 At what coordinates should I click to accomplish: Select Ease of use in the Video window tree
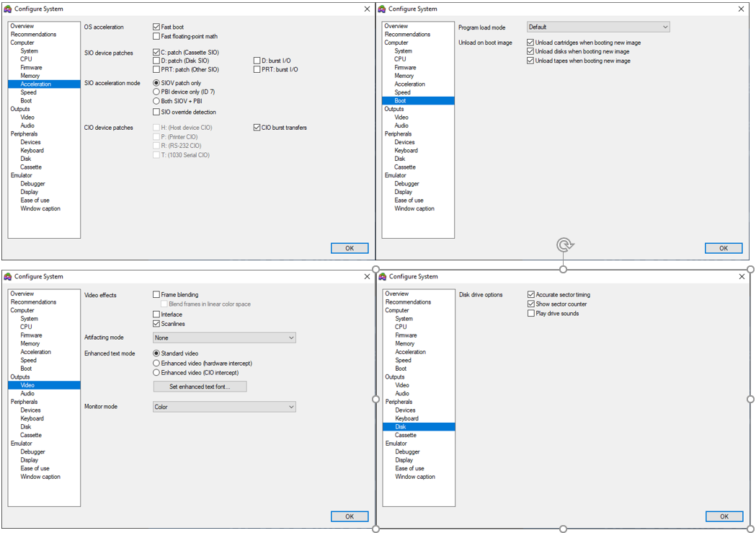pyautogui.click(x=35, y=468)
